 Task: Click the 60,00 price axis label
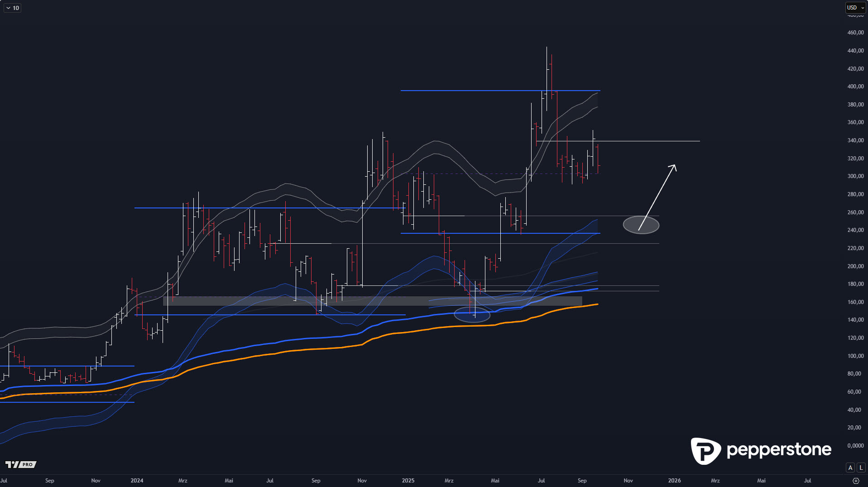(854, 392)
